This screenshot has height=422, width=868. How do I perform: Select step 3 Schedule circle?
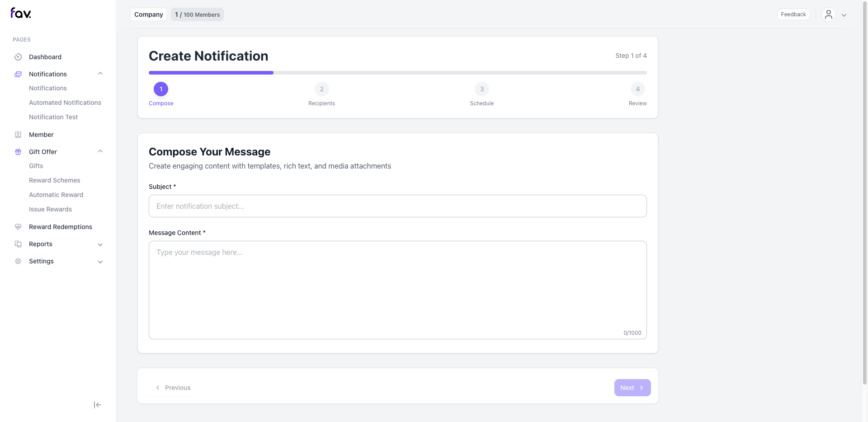click(482, 89)
